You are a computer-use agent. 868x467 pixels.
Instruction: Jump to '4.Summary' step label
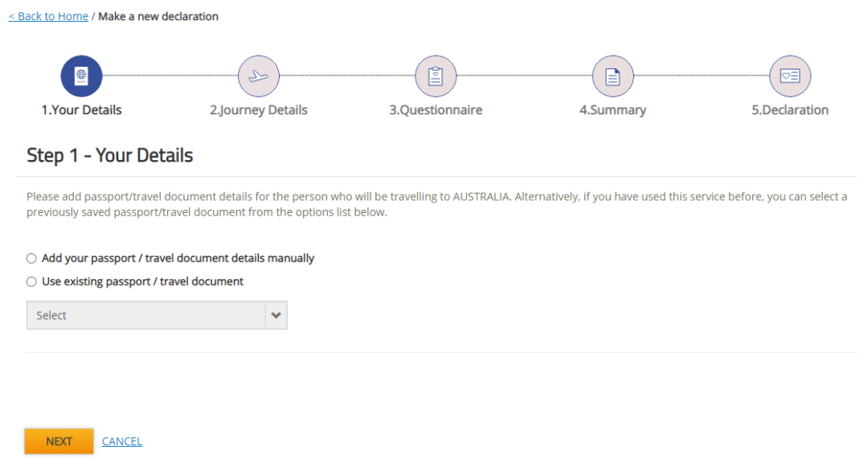click(612, 110)
